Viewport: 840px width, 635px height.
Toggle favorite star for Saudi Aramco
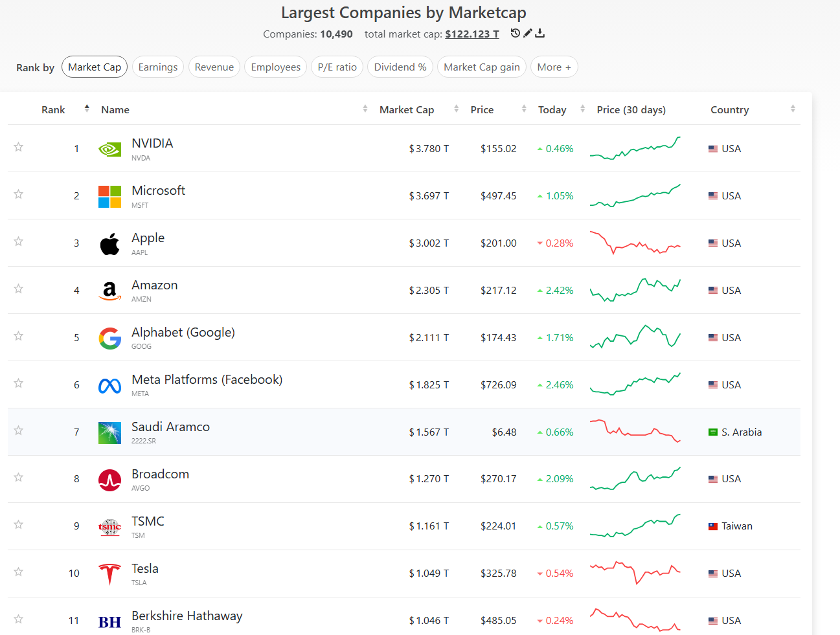click(x=19, y=430)
